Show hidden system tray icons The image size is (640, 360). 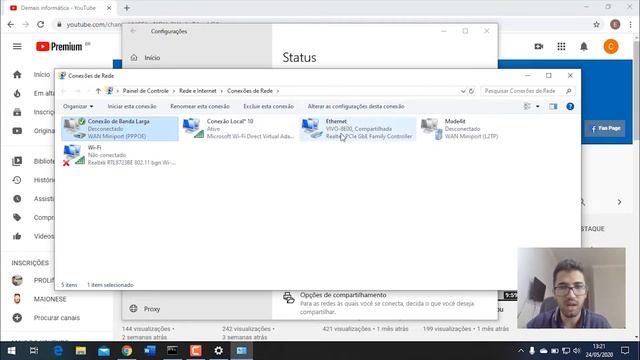[x=521, y=351]
